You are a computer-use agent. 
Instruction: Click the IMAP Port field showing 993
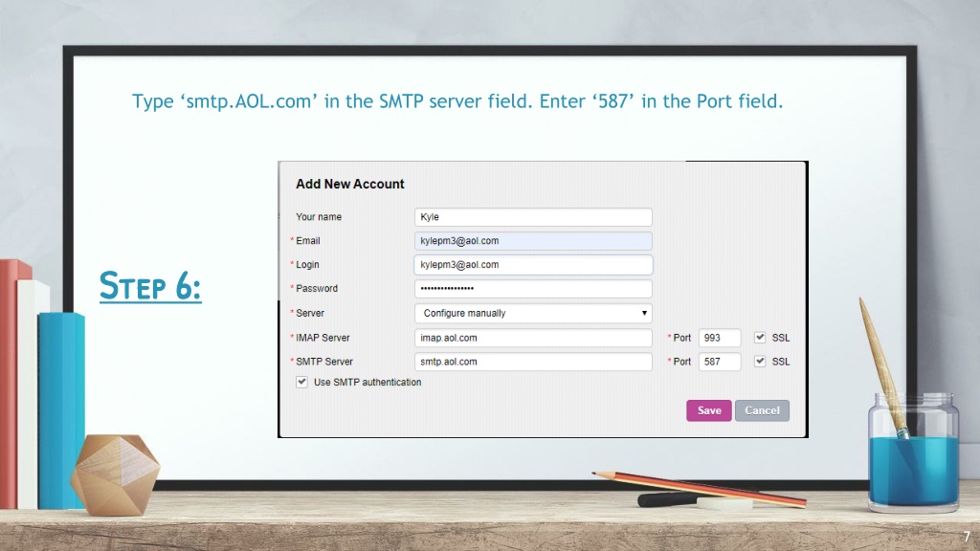tap(720, 338)
